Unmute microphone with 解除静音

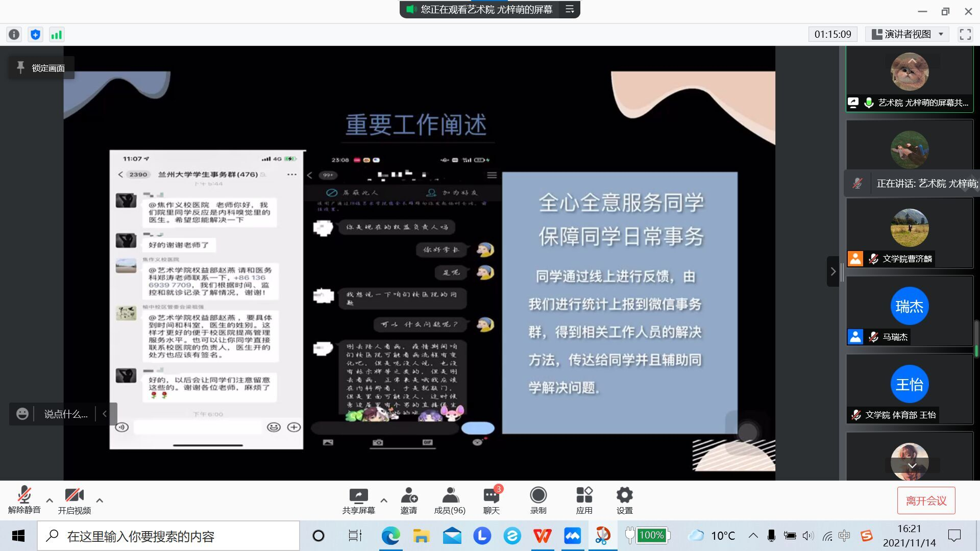(24, 500)
